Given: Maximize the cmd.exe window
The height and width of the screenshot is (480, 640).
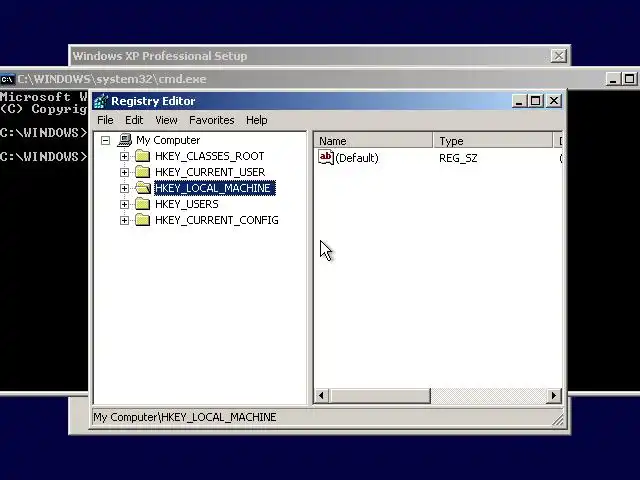Looking at the screenshot, I should tap(629, 79).
